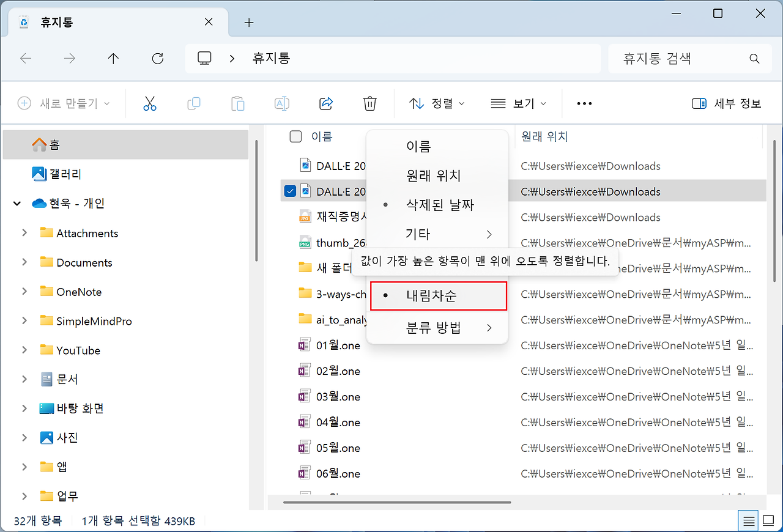
Task: Switch to details list view icon
Action: [x=748, y=521]
